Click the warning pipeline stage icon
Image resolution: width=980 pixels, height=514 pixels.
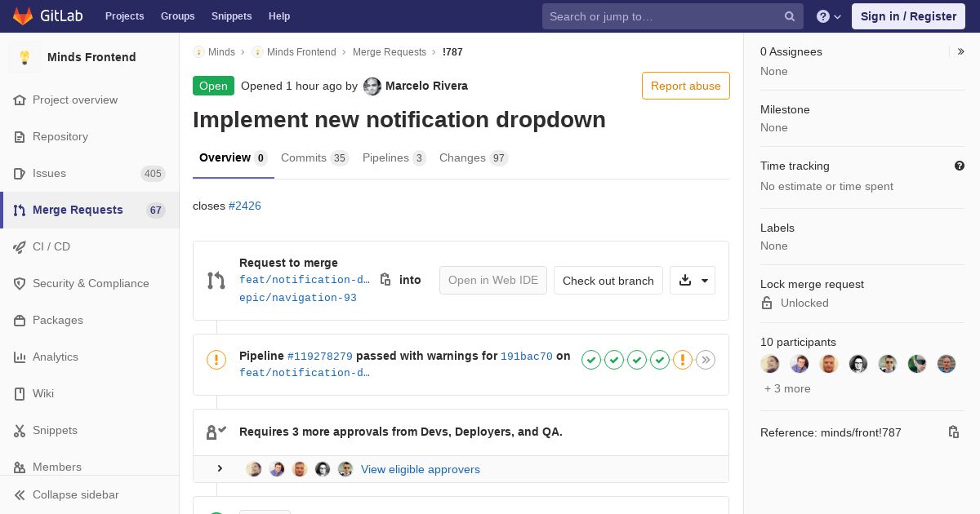[x=683, y=360]
